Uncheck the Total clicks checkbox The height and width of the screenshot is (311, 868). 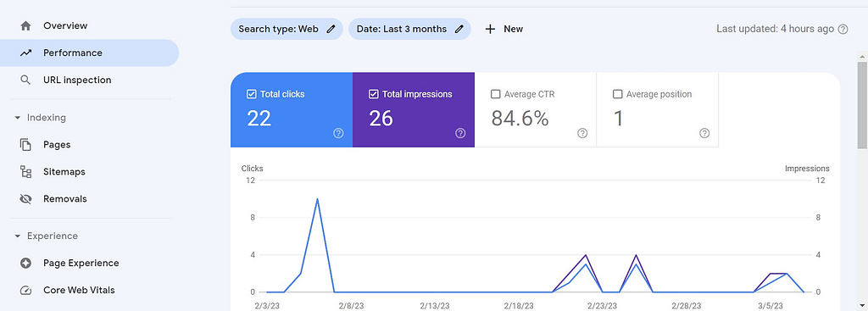pos(251,94)
